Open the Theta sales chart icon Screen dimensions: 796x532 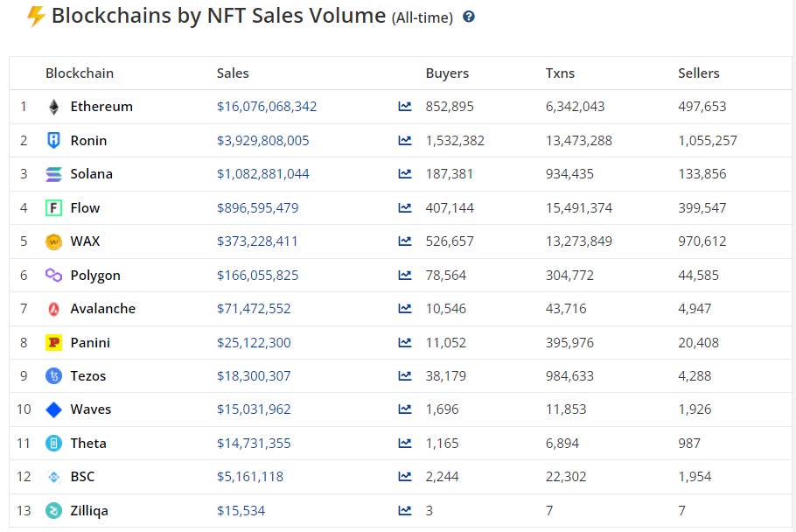[405, 443]
